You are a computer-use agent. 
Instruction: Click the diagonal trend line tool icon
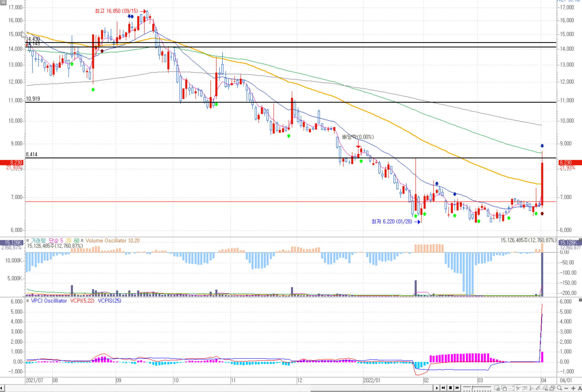pos(538,388)
